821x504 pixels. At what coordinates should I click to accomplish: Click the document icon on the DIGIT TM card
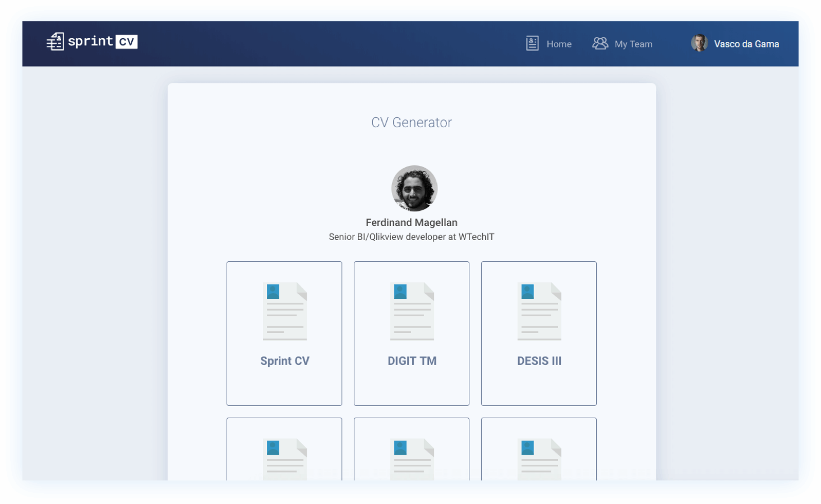coord(411,311)
